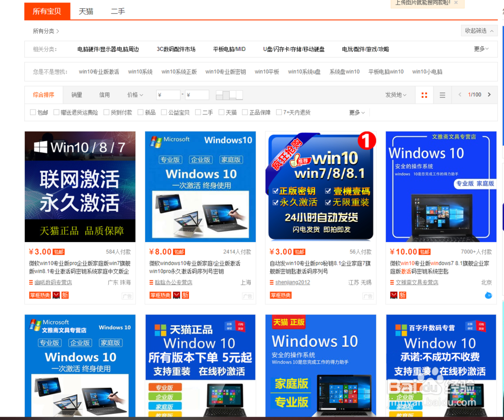Switch to grid view layout

tap(424, 95)
